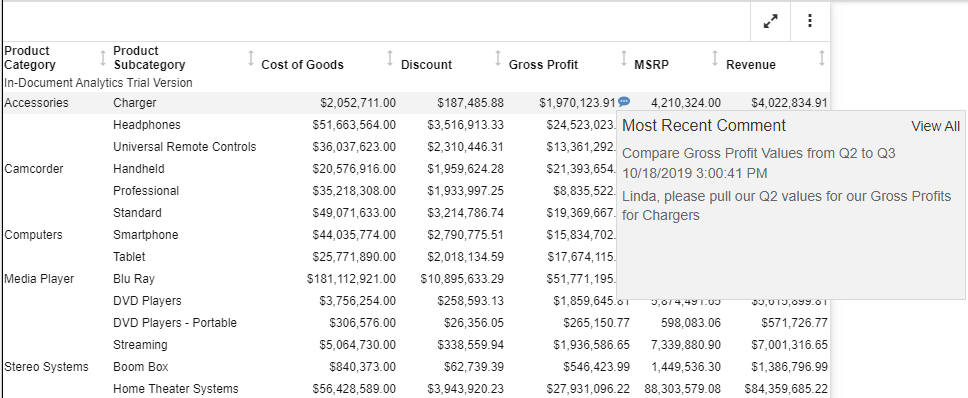
Task: Sort by the Product Category column arrows
Action: click(103, 59)
